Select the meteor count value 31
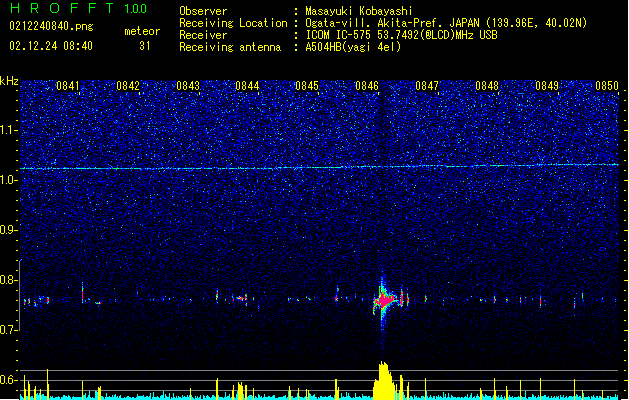Screen dimensions: 629x400 coord(145,46)
